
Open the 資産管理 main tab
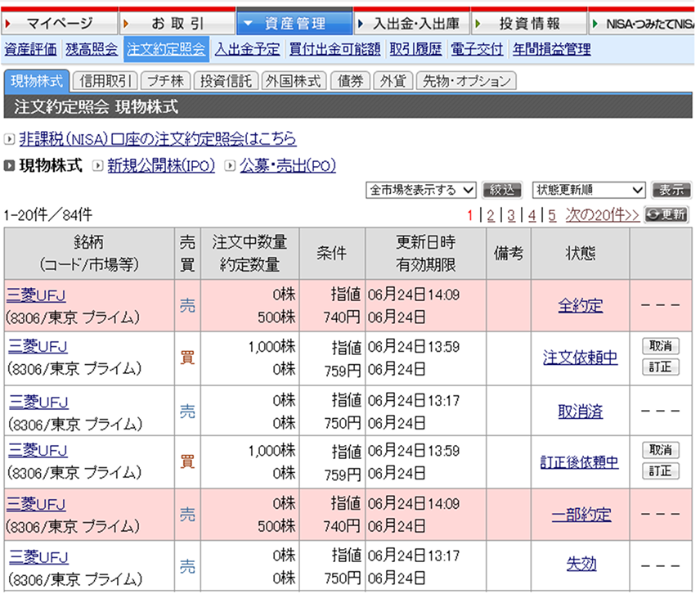294,23
